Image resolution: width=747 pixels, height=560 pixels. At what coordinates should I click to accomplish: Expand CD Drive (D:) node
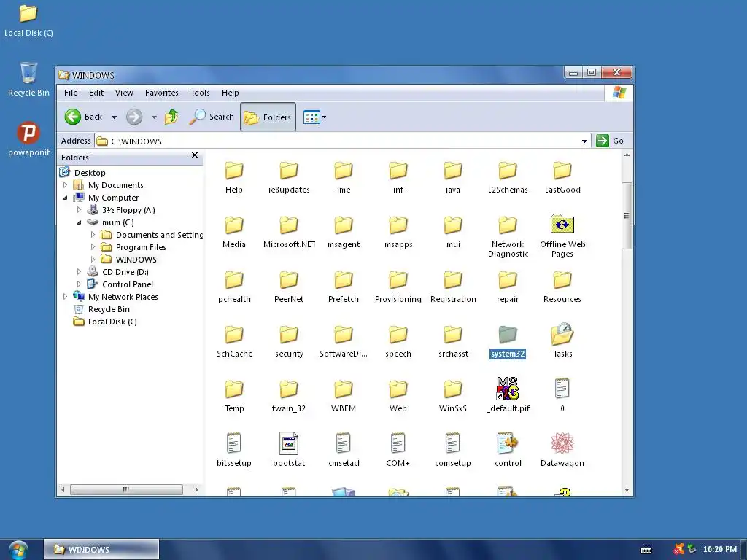click(x=79, y=271)
